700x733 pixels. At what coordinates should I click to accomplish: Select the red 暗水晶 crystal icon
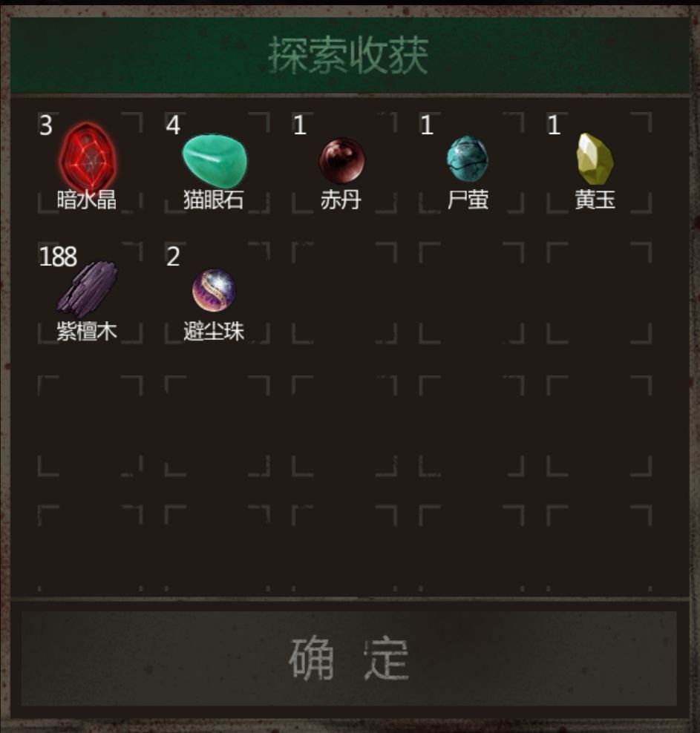(x=88, y=157)
